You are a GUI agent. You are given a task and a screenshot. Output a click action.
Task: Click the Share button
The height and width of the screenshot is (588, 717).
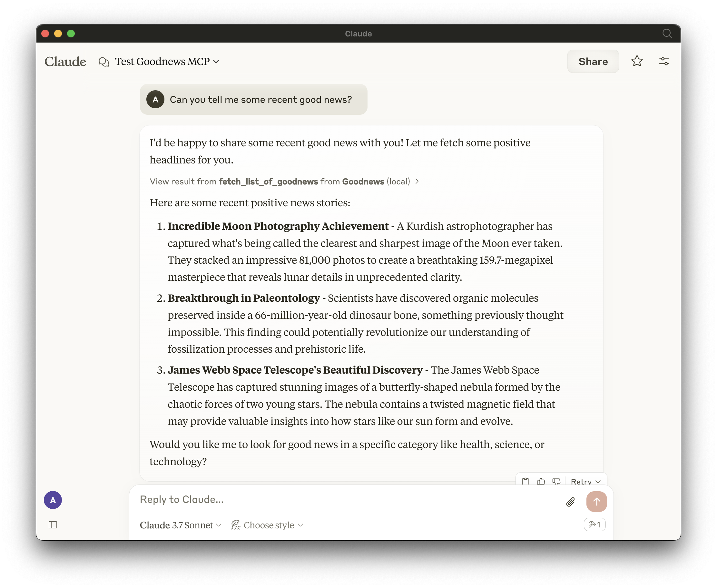[x=593, y=61]
